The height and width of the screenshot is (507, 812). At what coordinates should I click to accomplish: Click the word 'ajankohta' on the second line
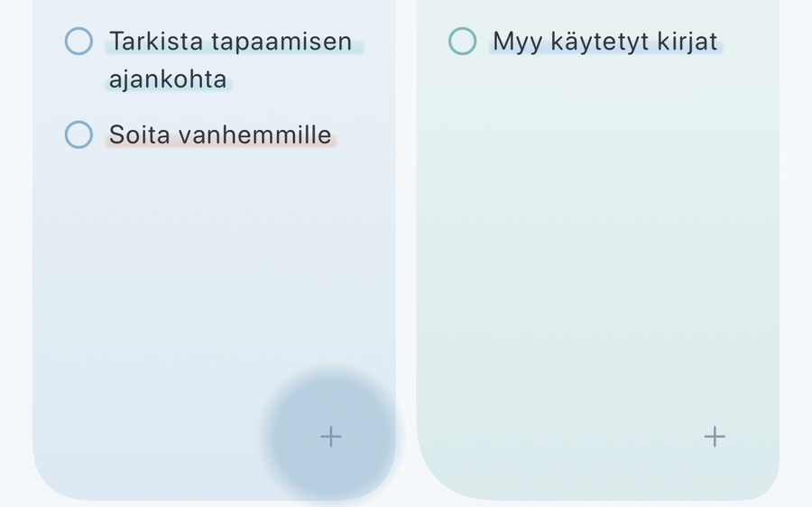[168, 79]
